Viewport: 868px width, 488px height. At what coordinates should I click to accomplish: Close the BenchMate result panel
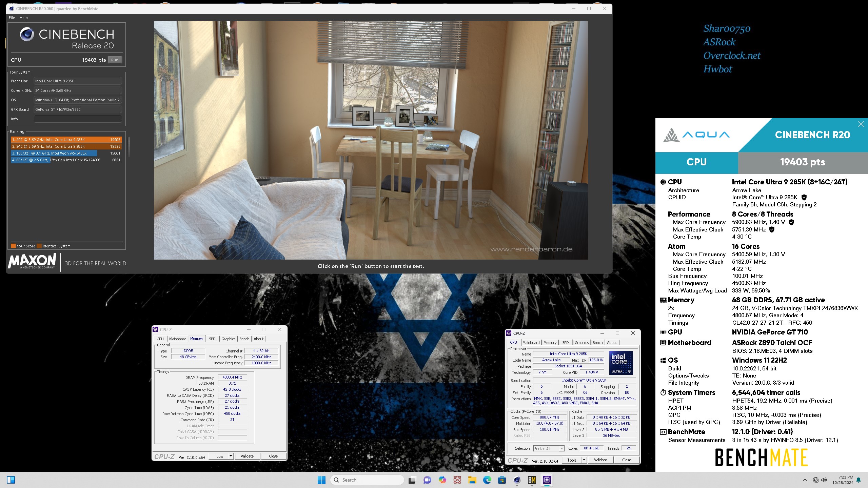click(861, 124)
